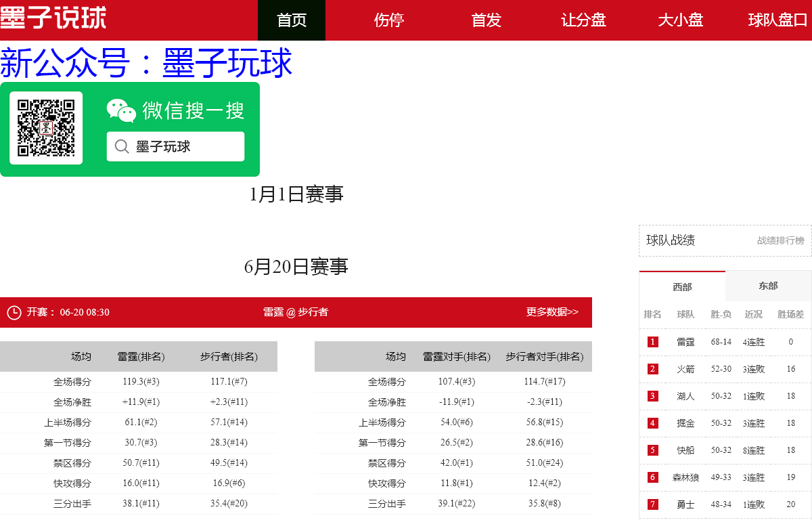Click the 51.0(#24) opponent 禁区得分 value
Screen dimensions: 812x520
pyautogui.click(x=545, y=463)
